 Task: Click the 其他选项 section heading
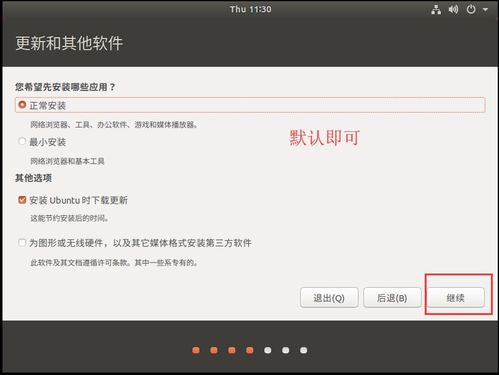coord(33,178)
